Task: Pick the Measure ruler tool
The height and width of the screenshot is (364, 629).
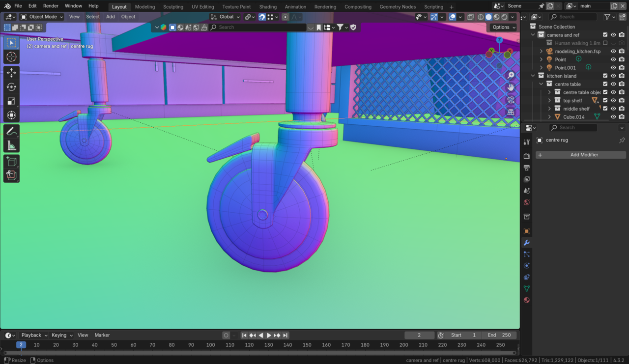Action: (11, 145)
